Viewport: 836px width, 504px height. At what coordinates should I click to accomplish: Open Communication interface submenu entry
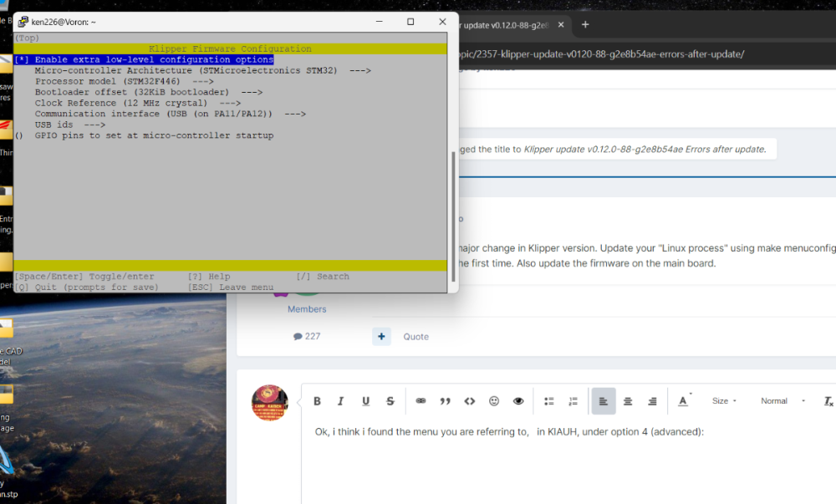click(x=170, y=114)
